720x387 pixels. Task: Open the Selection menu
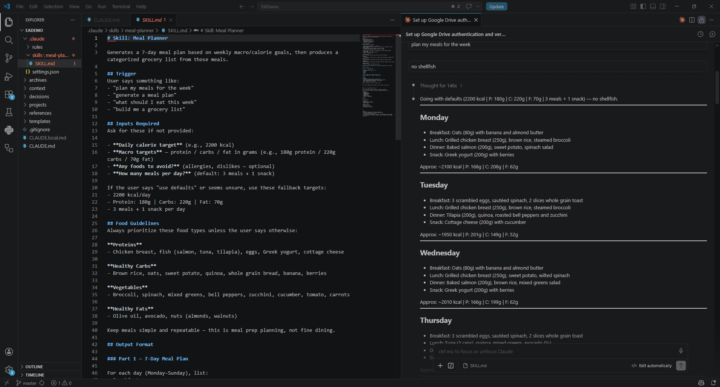53,6
